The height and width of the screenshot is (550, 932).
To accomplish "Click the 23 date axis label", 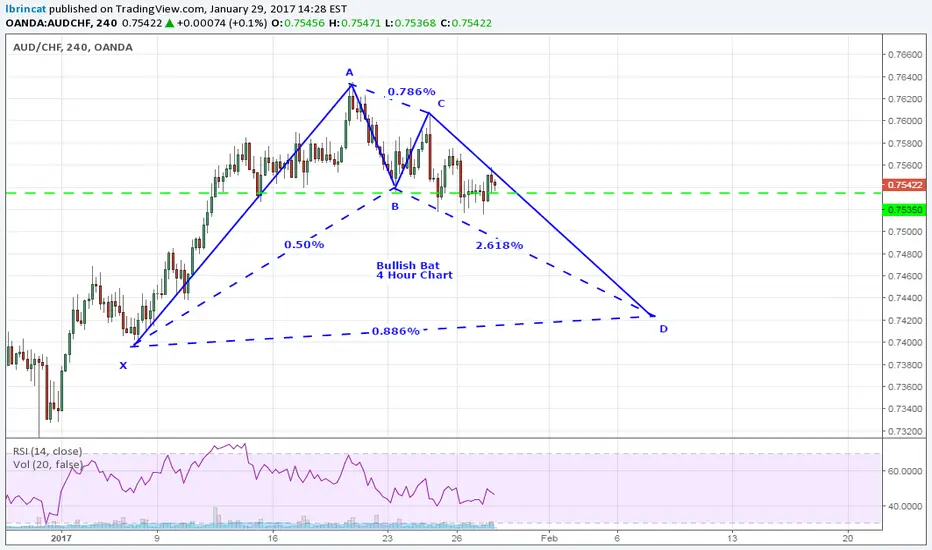I will (x=388, y=538).
